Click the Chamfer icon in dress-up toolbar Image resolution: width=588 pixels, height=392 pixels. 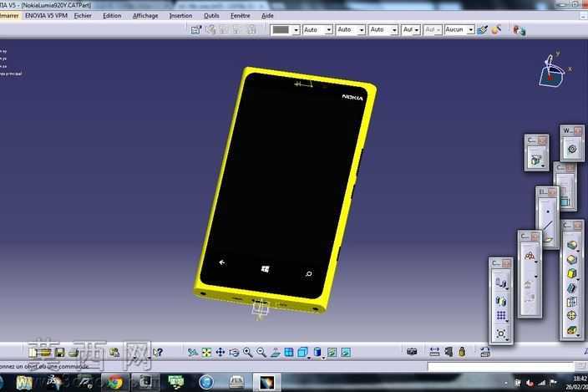coord(571,259)
